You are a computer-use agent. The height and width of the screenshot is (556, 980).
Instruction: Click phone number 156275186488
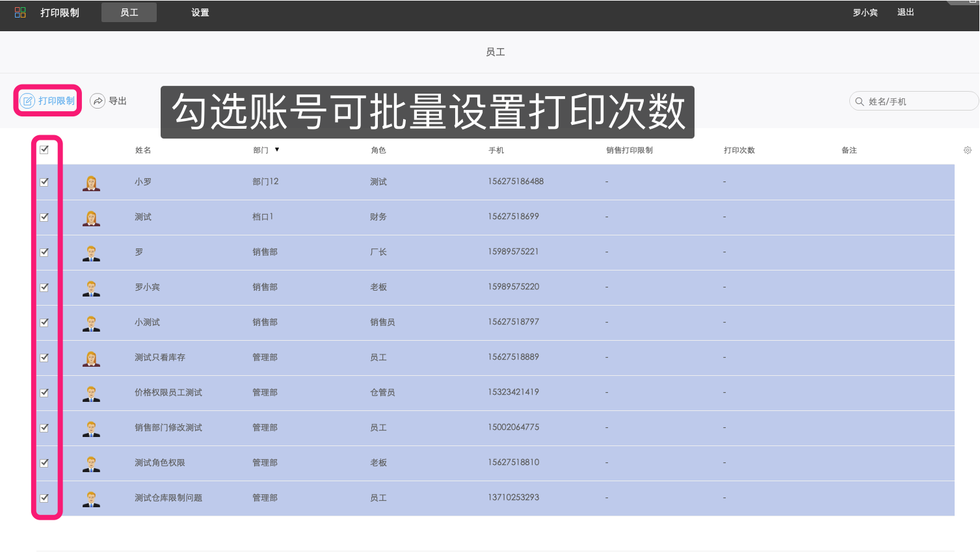point(516,181)
